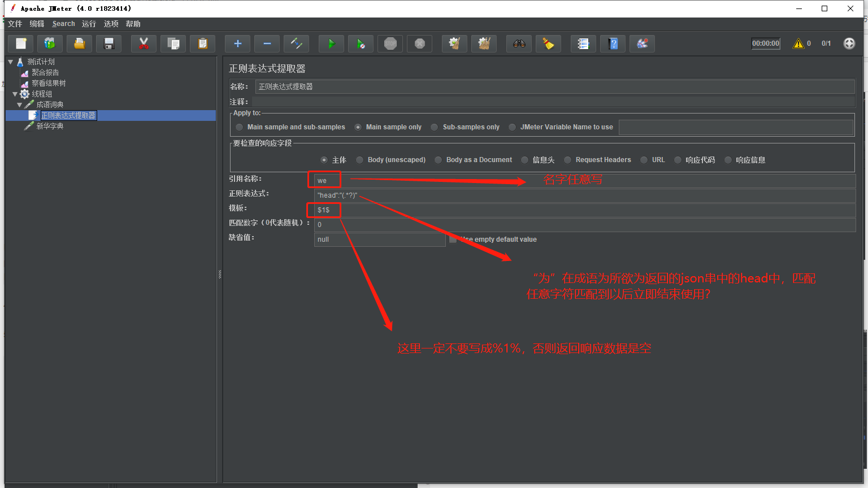Open the Search menu
Image resolution: width=868 pixels, height=488 pixels.
(x=63, y=24)
